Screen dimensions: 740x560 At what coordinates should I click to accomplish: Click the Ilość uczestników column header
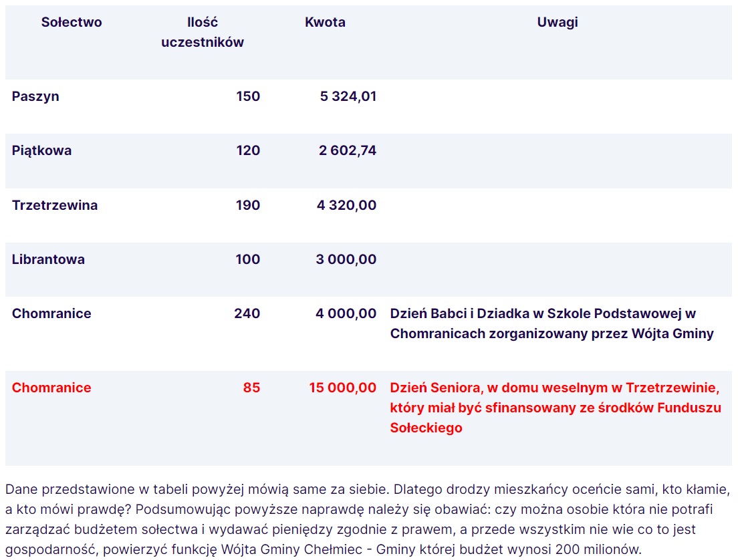(203, 32)
